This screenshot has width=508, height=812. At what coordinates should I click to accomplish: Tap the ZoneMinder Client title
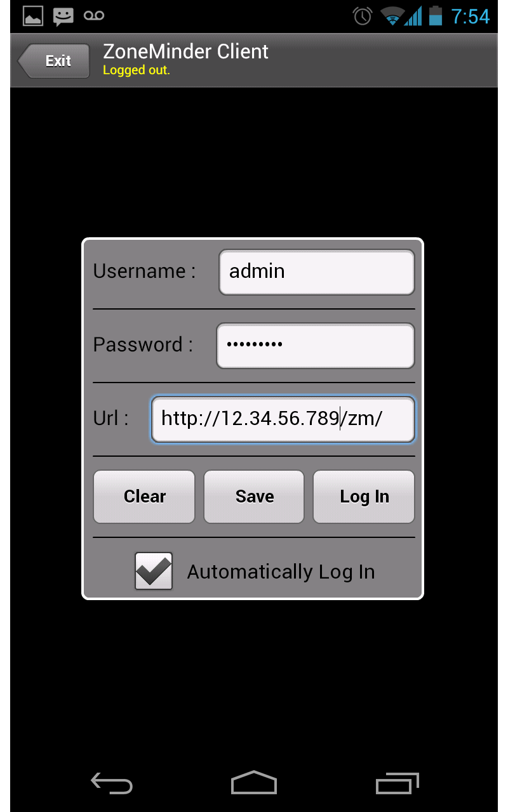point(185,51)
